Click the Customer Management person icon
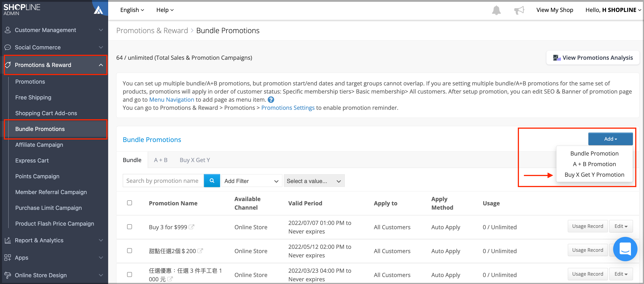The width and height of the screenshot is (644, 284). click(x=8, y=30)
